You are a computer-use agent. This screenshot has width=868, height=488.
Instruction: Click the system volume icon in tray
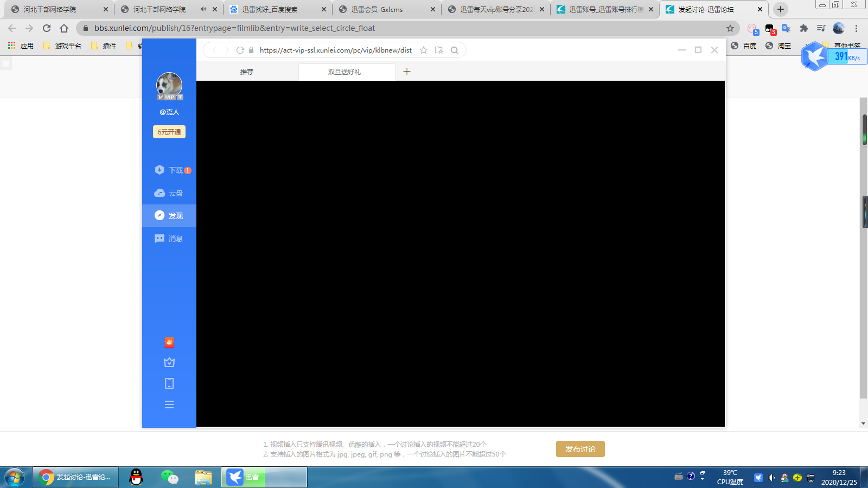tap(771, 478)
